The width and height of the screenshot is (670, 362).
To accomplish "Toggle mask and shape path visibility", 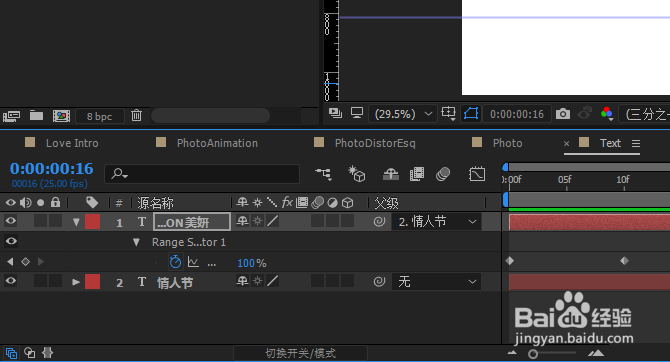I will pyautogui.click(x=471, y=114).
